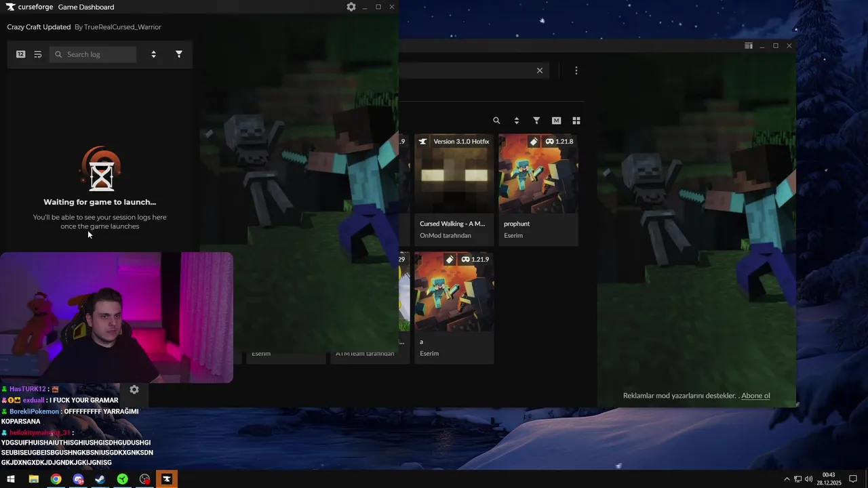Open Cursed Walking modpack thumbnail
868x488 pixels.
click(454, 174)
